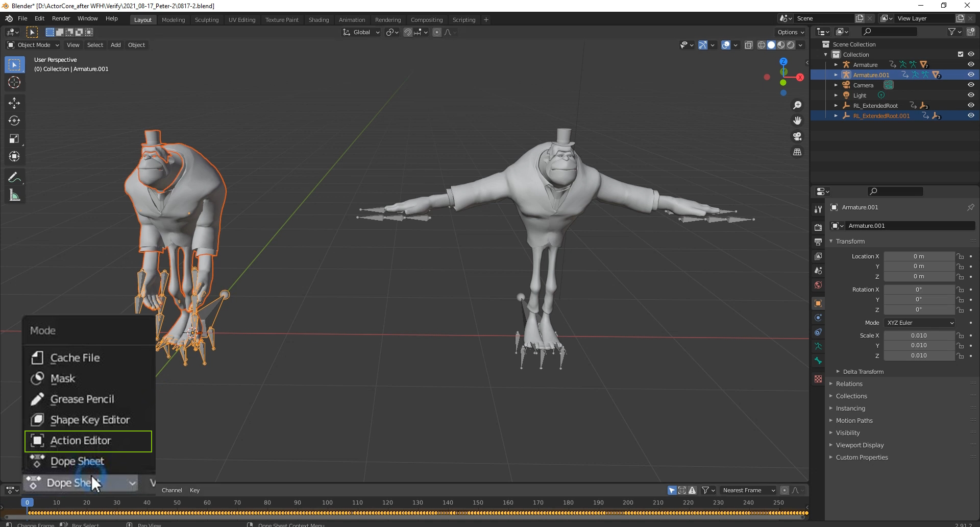Hide Armature.001 with its eye icon
This screenshot has height=527, width=980.
pyautogui.click(x=971, y=75)
